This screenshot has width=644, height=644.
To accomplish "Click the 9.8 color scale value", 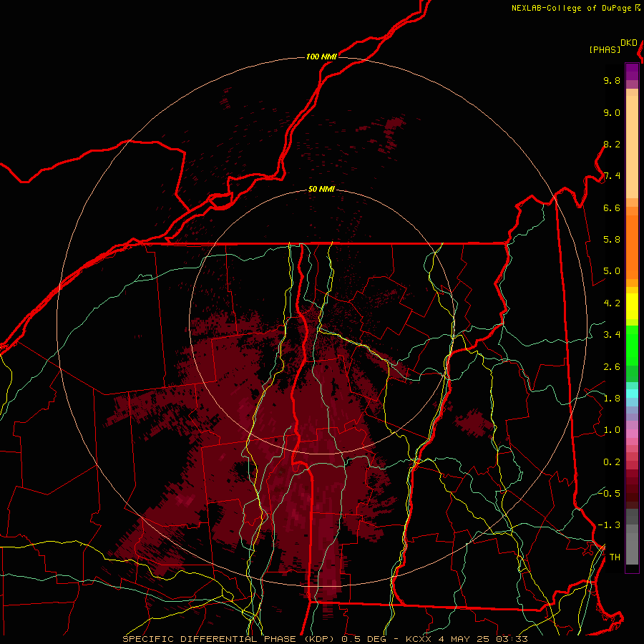I will click(x=612, y=81).
